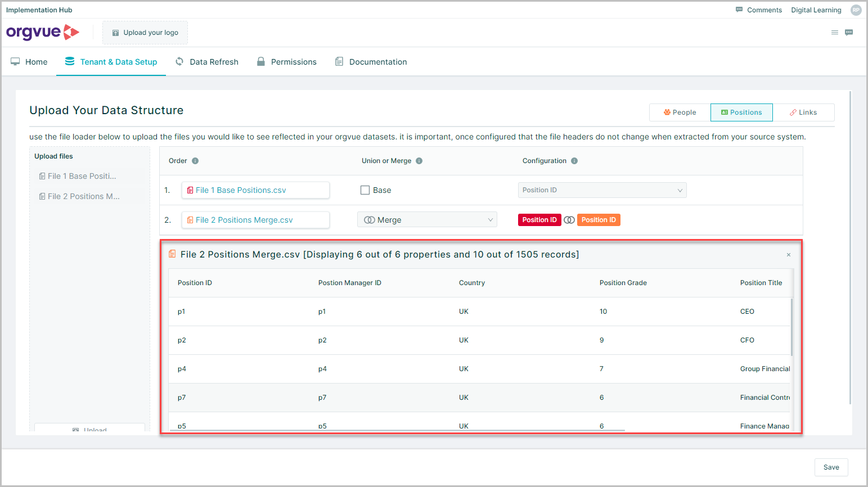Open the Comments speech bubble icon in header

739,10
